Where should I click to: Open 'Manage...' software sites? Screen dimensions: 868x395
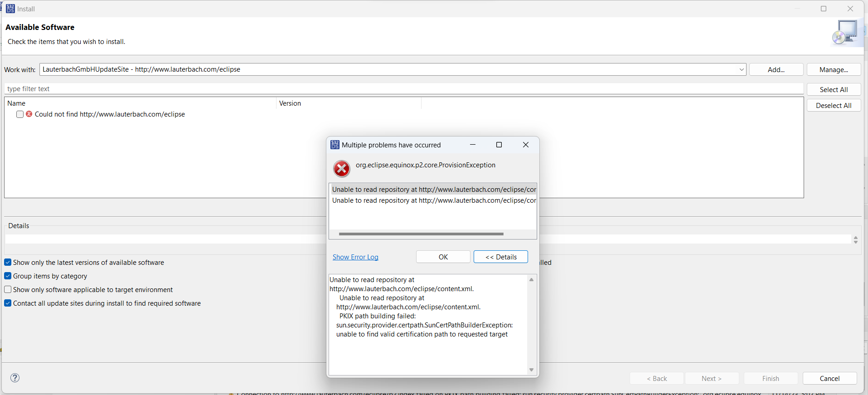tap(834, 69)
